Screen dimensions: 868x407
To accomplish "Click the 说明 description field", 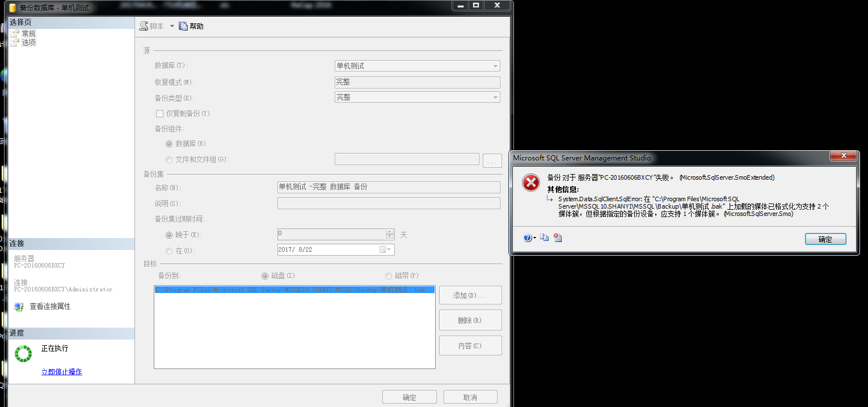I will coord(389,203).
